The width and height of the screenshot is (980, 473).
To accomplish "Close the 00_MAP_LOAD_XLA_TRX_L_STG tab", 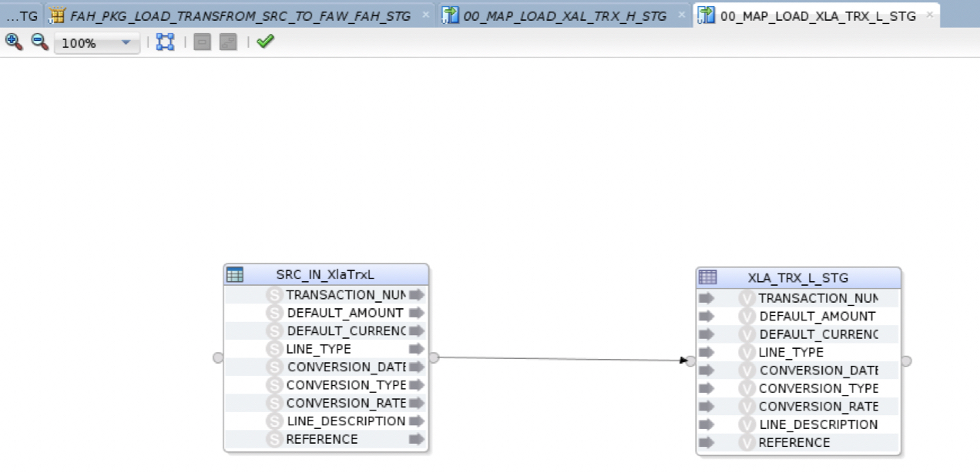I will pos(931,14).
